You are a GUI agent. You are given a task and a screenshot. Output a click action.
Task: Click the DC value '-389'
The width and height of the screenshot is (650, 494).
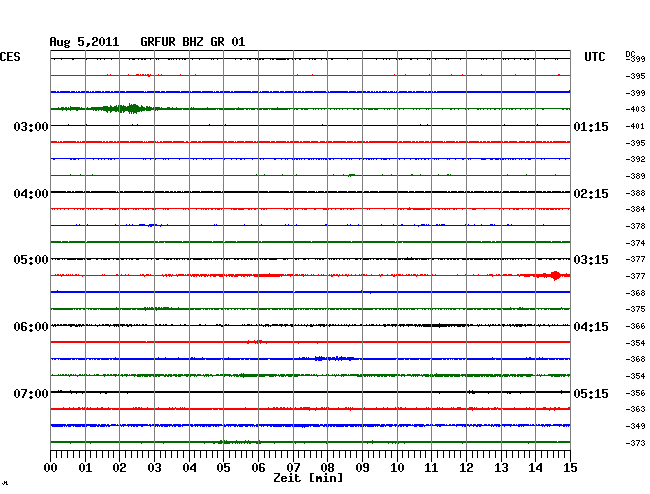(635, 176)
